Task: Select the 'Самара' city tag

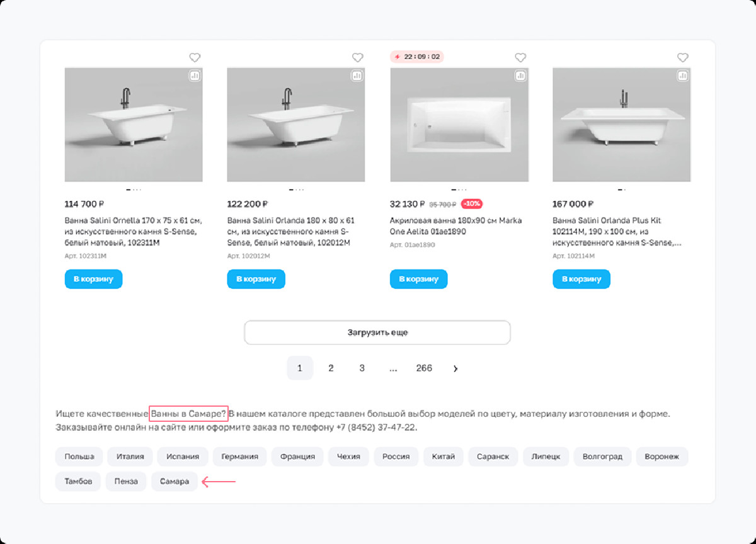Action: (175, 482)
